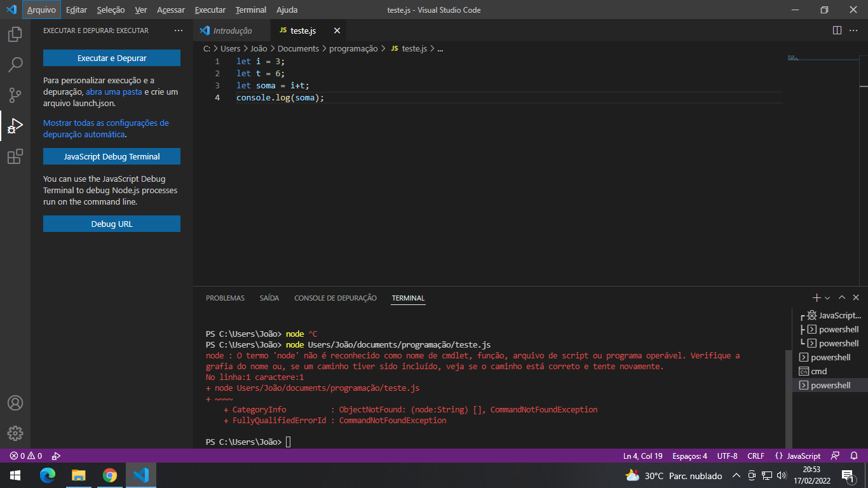The width and height of the screenshot is (868, 488).
Task: Change indentation via Espaços: 4
Action: pos(689,456)
